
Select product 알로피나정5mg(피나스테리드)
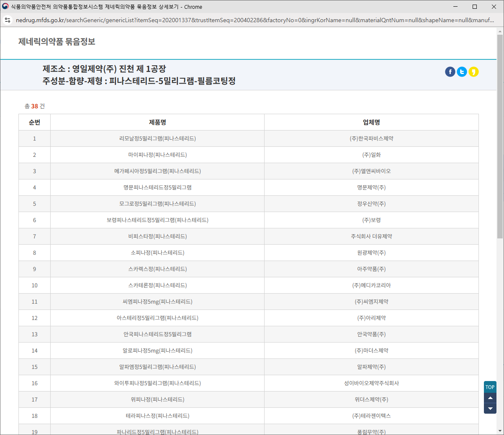click(157, 351)
